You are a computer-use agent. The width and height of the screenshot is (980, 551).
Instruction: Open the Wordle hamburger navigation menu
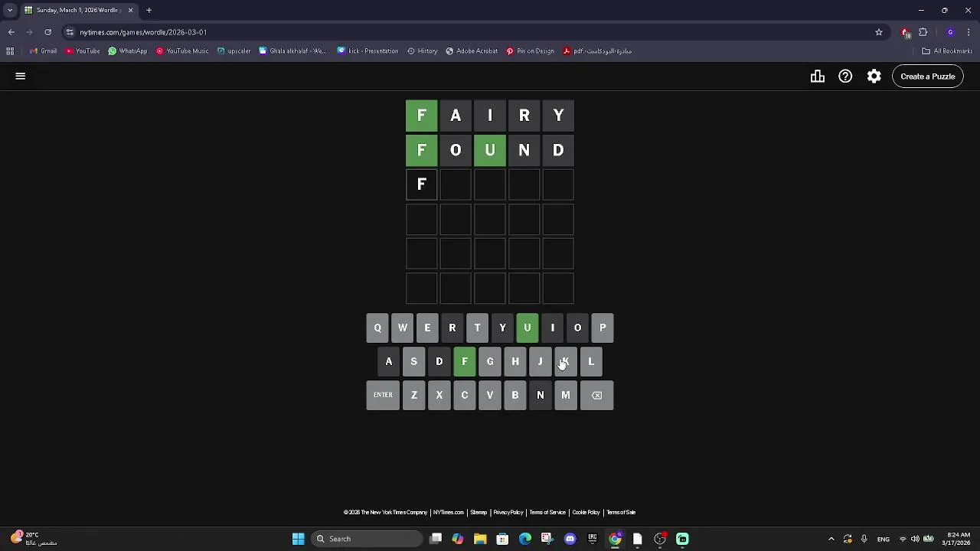pyautogui.click(x=21, y=77)
